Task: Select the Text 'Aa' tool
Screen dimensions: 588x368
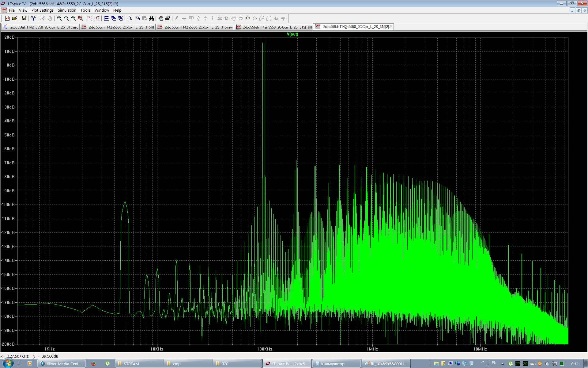Action: tap(276, 18)
